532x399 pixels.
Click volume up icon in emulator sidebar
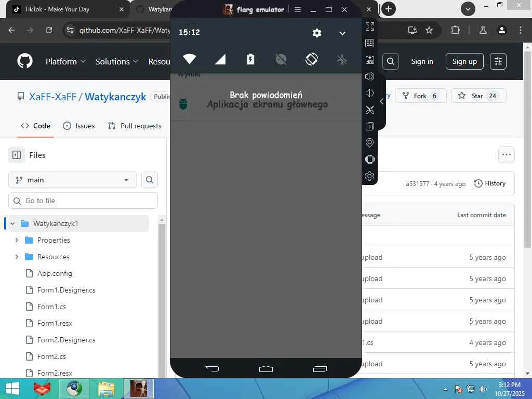(x=369, y=76)
